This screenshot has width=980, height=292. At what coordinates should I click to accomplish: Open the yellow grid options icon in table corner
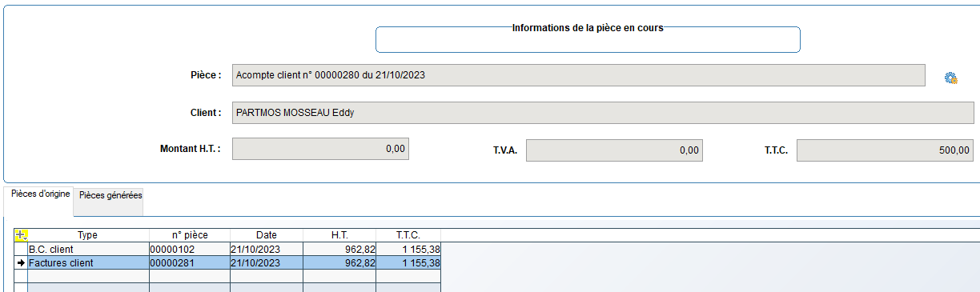click(x=22, y=235)
